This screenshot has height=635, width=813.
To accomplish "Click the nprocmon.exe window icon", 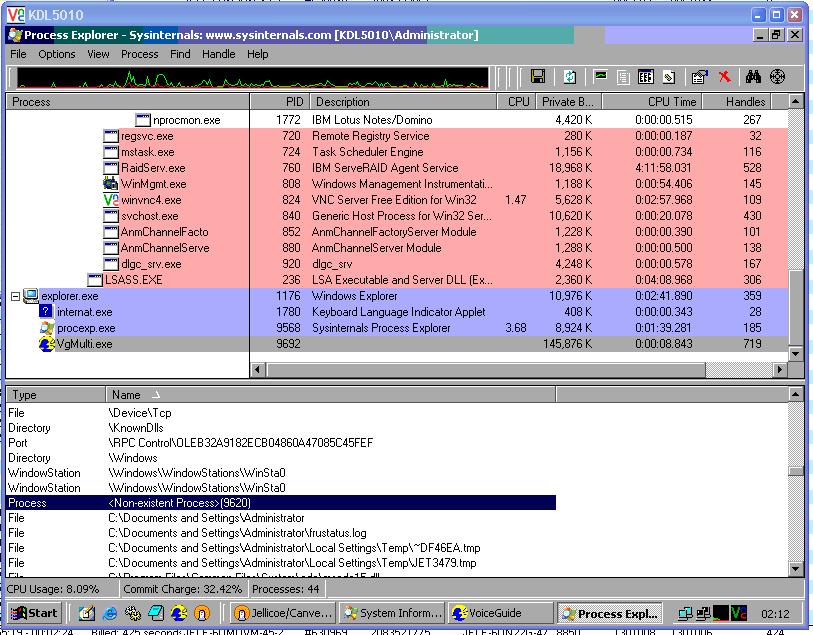I will click(143, 120).
